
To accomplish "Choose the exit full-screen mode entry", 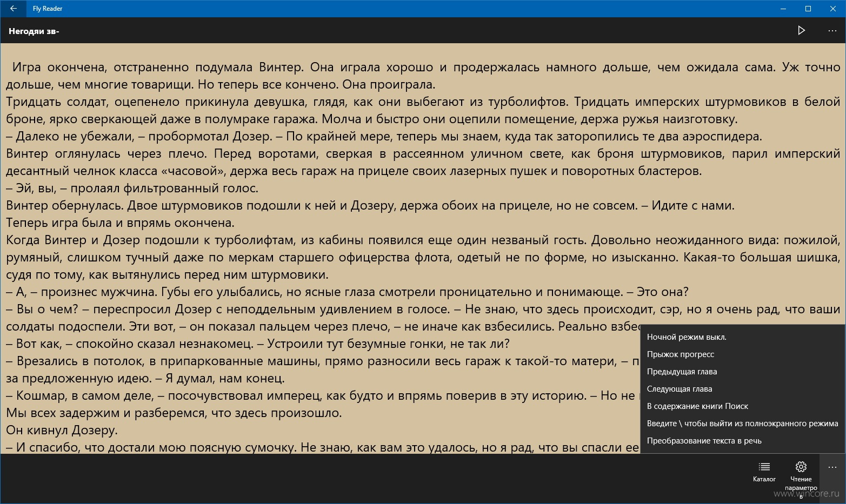I will coord(742,424).
